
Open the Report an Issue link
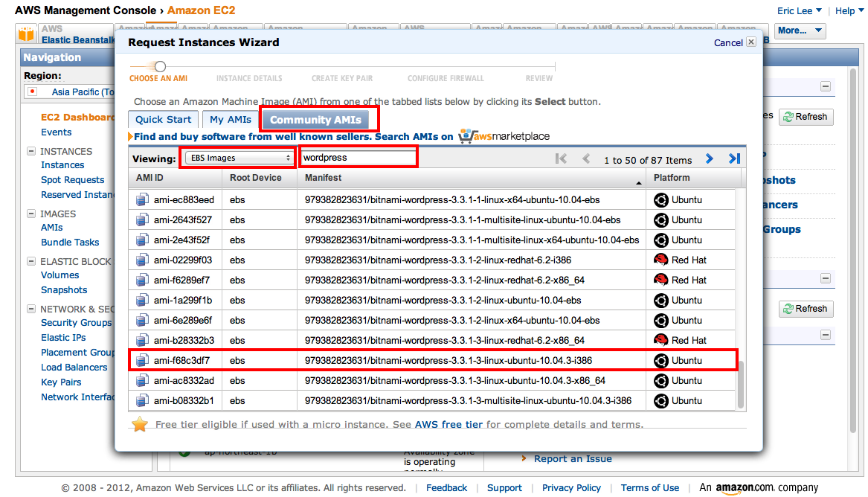(573, 459)
